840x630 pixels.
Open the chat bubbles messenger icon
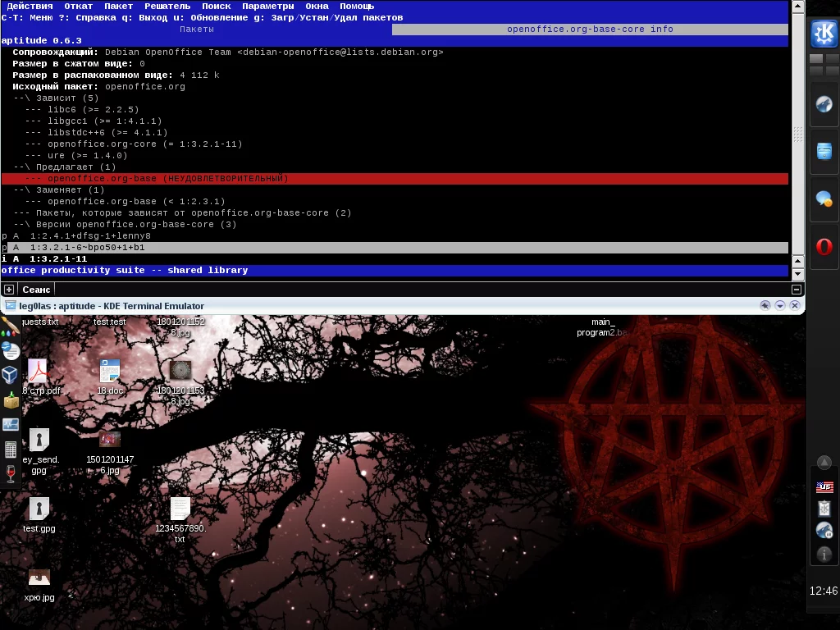click(824, 199)
